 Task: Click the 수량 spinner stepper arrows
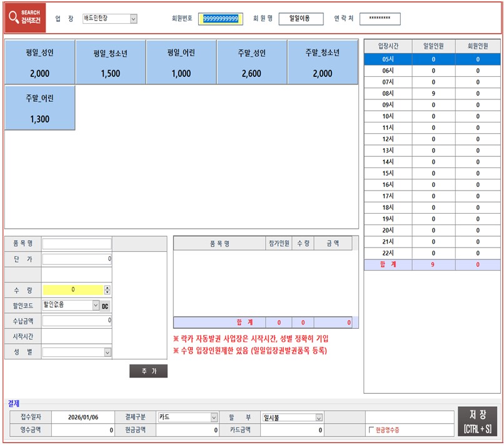coord(108,290)
